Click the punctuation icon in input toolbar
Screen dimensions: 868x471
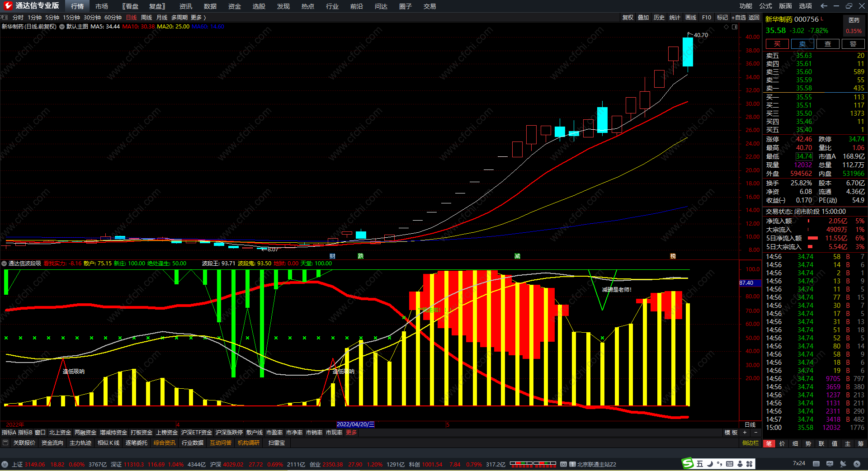719,464
